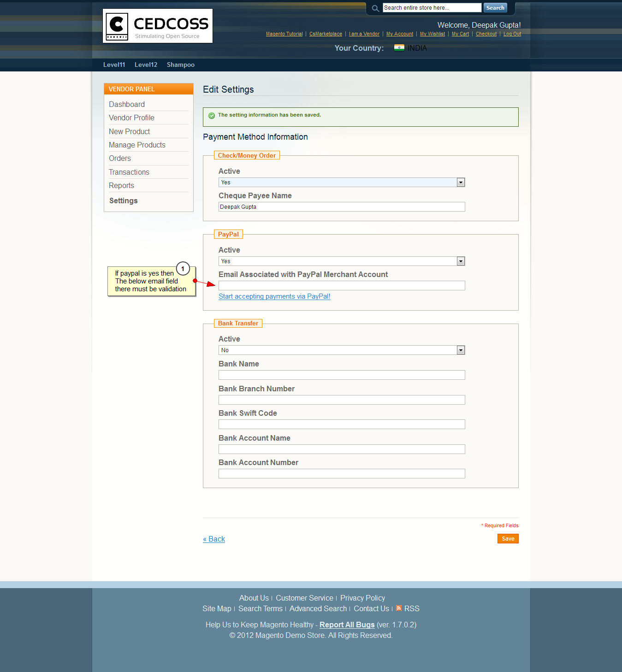The width and height of the screenshot is (622, 672).
Task: Open My Cart link
Action: [x=460, y=34]
